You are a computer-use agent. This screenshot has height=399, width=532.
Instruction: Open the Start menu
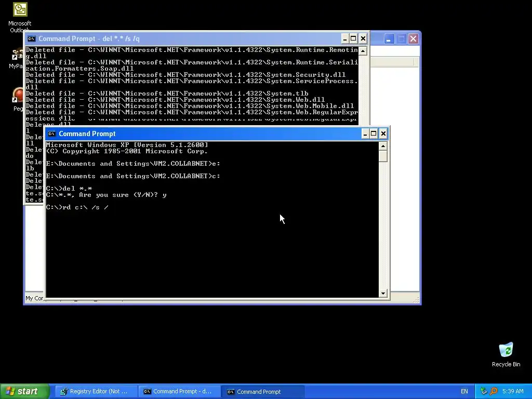click(x=25, y=391)
